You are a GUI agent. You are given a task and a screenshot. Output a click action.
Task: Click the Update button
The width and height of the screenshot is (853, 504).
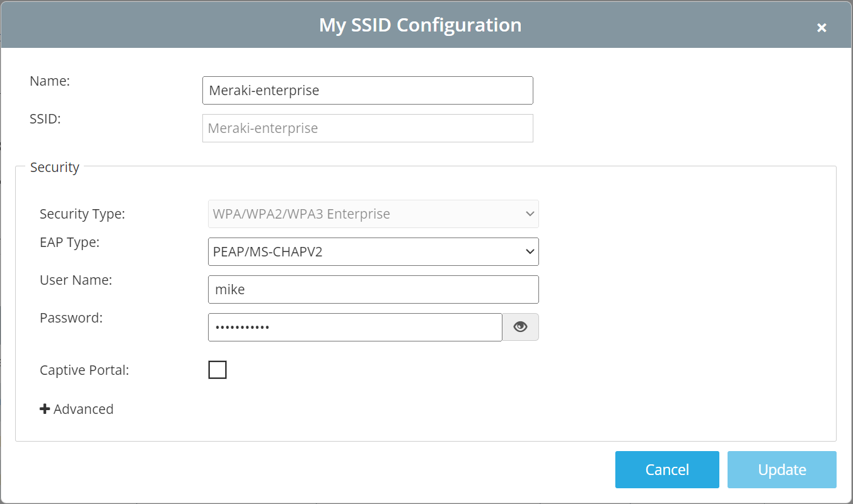tap(782, 469)
